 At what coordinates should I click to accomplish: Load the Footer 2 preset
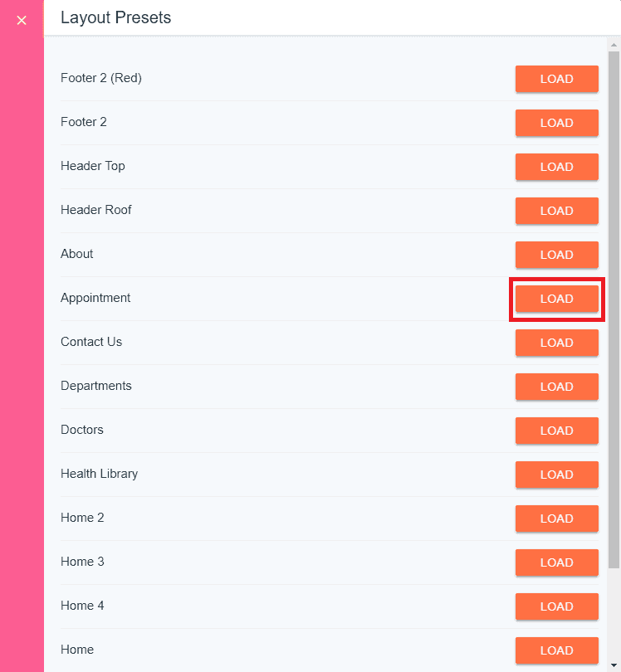coord(556,123)
